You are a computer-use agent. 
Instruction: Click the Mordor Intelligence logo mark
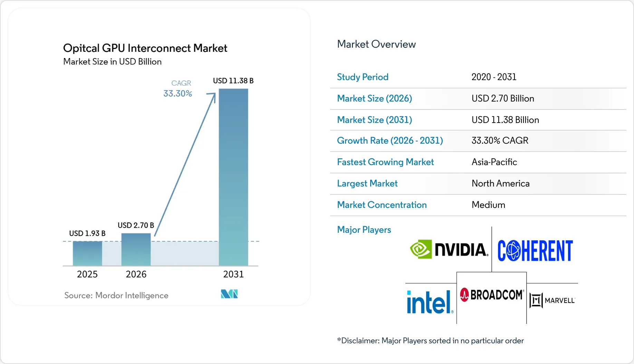pos(229,294)
